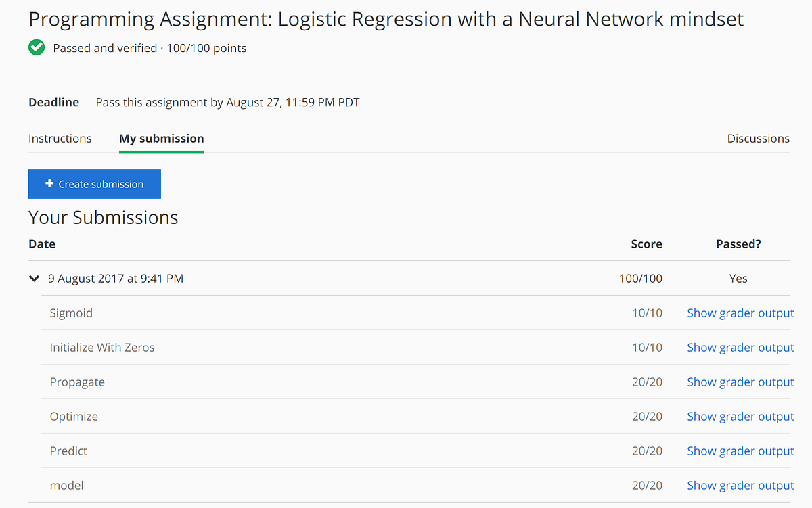Click the Programming Assignment page title

pyautogui.click(x=386, y=19)
